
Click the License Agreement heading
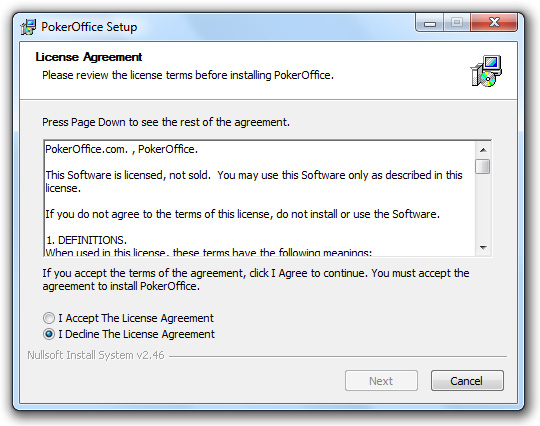click(89, 57)
